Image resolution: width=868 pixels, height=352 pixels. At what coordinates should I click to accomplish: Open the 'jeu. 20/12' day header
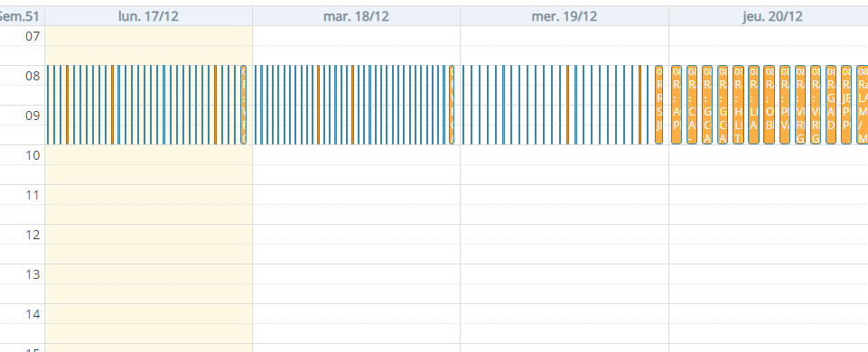[x=772, y=16]
